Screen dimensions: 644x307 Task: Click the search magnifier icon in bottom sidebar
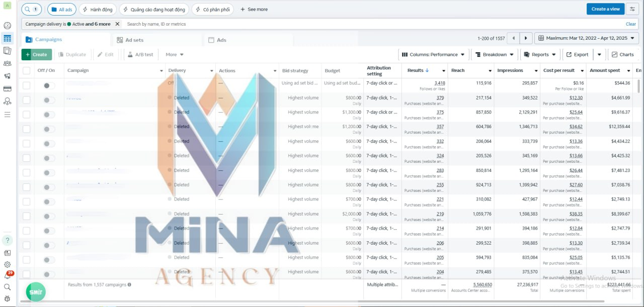pyautogui.click(x=7, y=287)
